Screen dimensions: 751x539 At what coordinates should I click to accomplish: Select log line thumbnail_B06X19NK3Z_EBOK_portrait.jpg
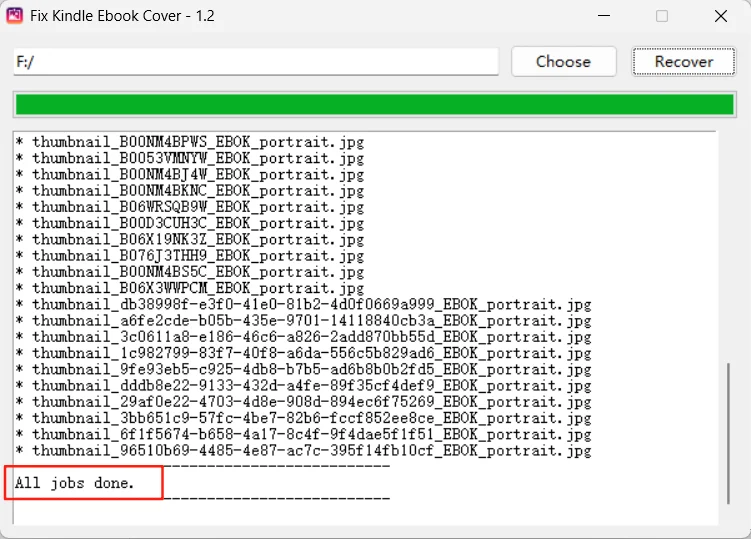click(190, 240)
